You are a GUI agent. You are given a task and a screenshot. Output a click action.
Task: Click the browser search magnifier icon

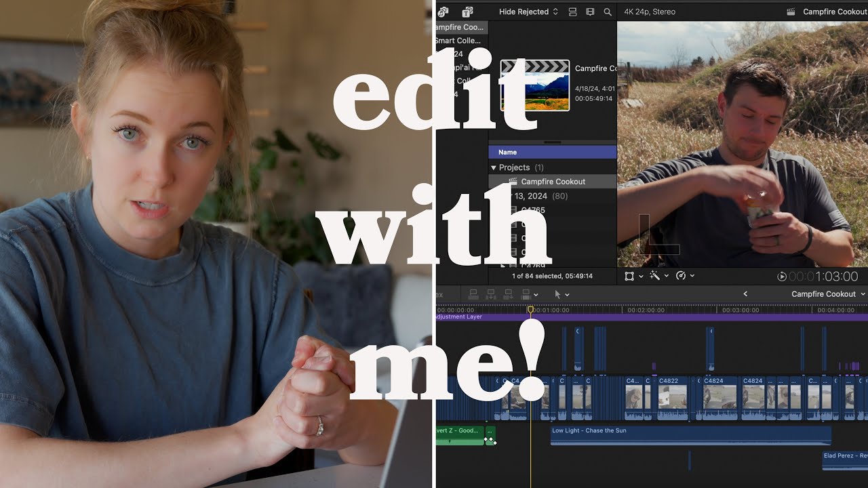[x=608, y=12]
